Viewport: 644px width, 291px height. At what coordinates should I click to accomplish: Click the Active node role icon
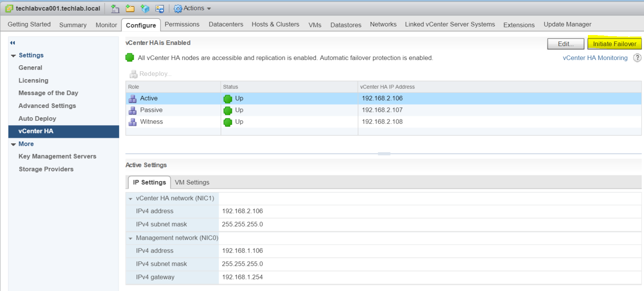pos(133,99)
